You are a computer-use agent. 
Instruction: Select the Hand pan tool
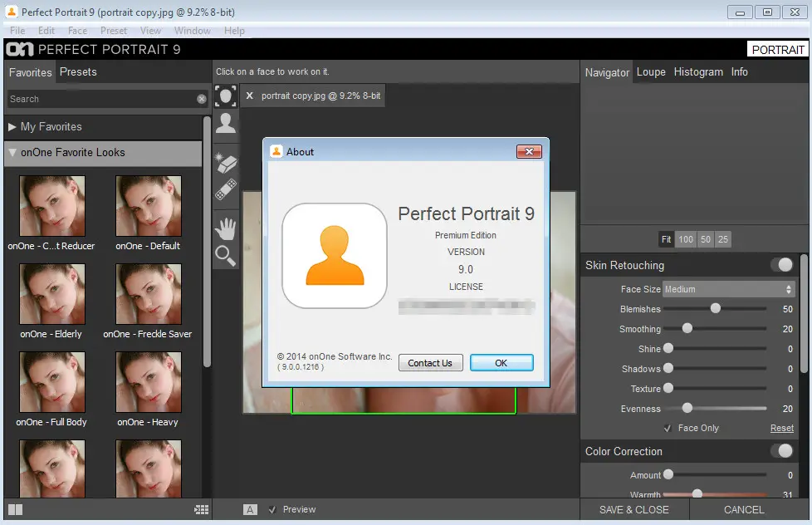click(x=226, y=228)
